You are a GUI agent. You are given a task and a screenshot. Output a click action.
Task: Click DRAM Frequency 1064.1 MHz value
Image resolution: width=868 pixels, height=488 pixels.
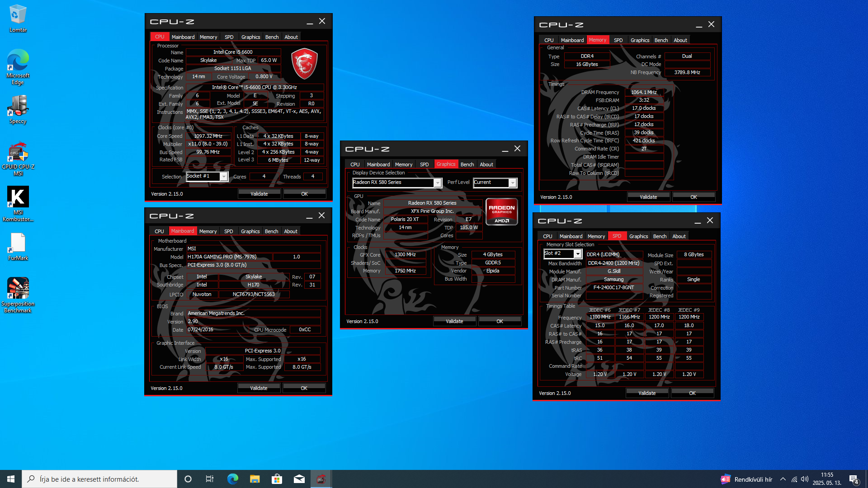[x=644, y=92]
